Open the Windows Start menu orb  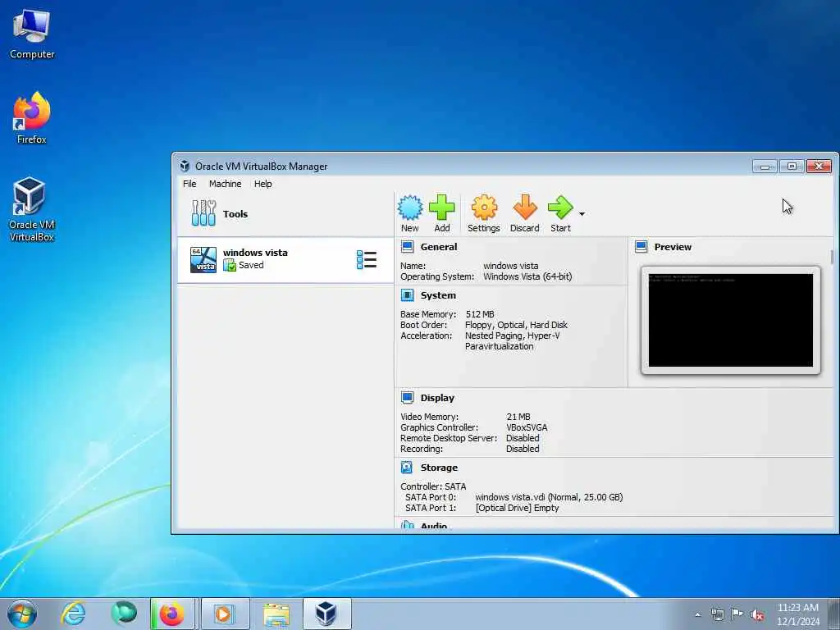tap(22, 614)
